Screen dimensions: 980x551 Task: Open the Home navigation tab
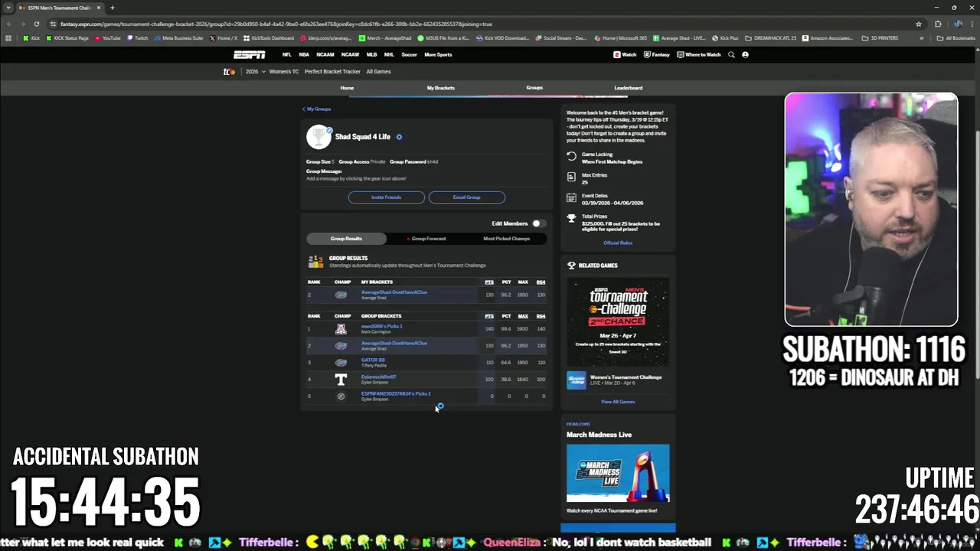(x=347, y=88)
